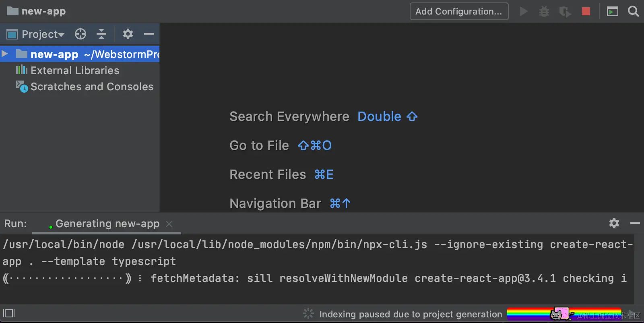Click the Navigation Bar hint
Screen dimensions: 644x323
[275, 203]
